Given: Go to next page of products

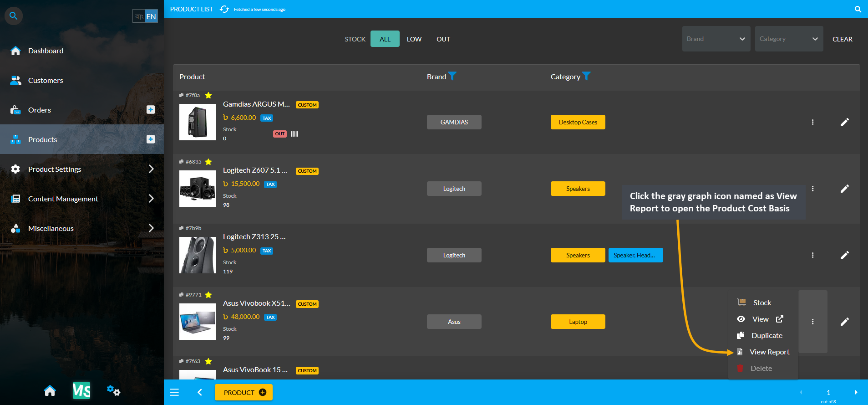Looking at the screenshot, I should pos(856,392).
